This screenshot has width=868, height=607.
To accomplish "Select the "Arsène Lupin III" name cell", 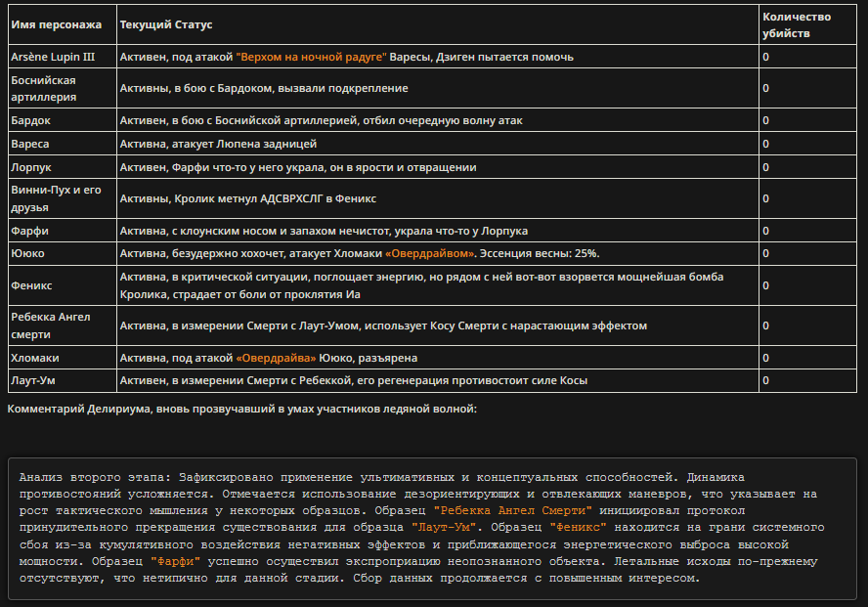I will pos(63,57).
